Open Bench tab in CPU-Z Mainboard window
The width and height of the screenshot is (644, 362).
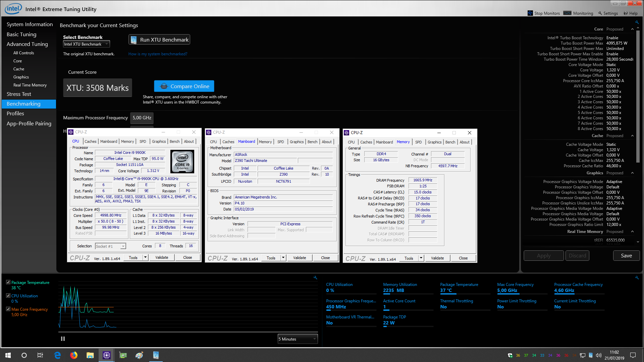[x=312, y=142]
